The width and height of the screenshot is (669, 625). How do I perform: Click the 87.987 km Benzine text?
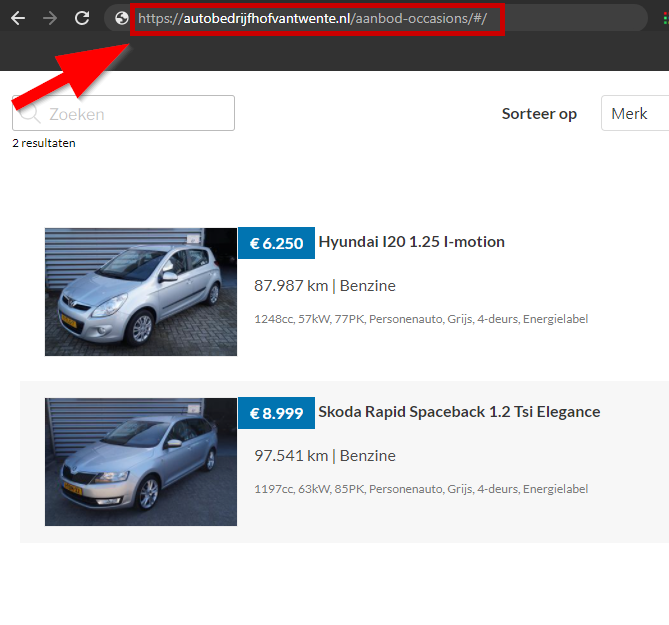325,286
